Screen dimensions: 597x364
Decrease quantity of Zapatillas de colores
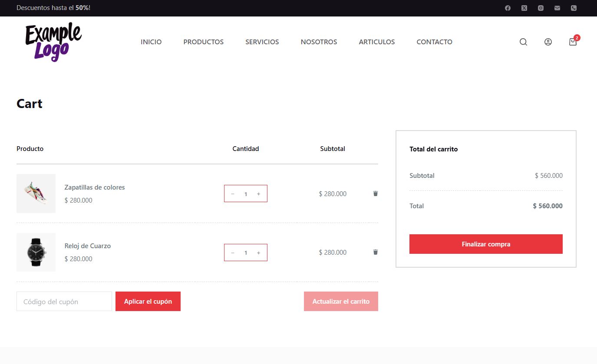233,194
